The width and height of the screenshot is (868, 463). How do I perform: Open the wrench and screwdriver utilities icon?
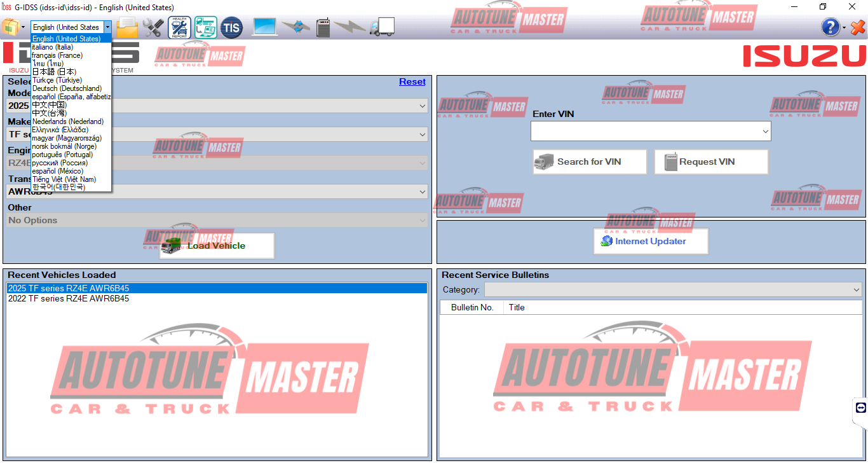coord(153,27)
